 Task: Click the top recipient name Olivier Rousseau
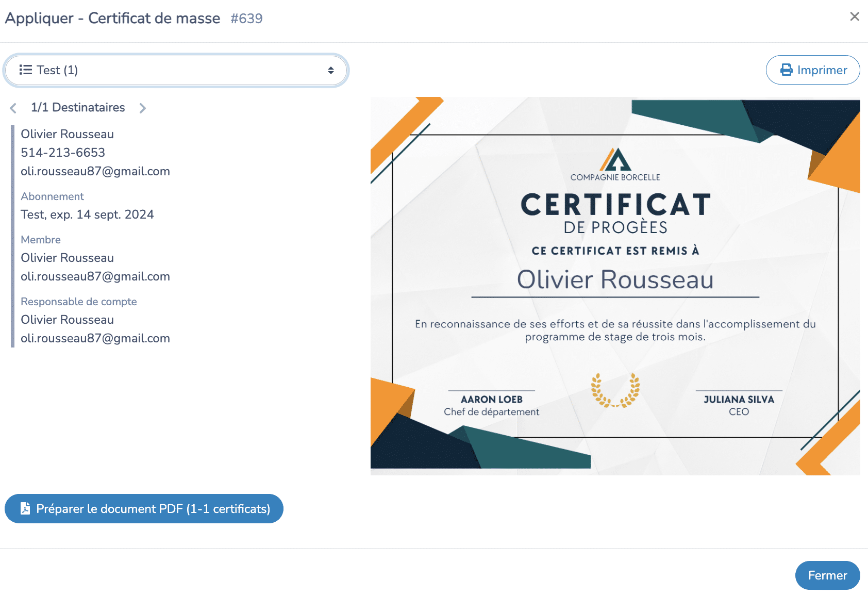pos(67,134)
